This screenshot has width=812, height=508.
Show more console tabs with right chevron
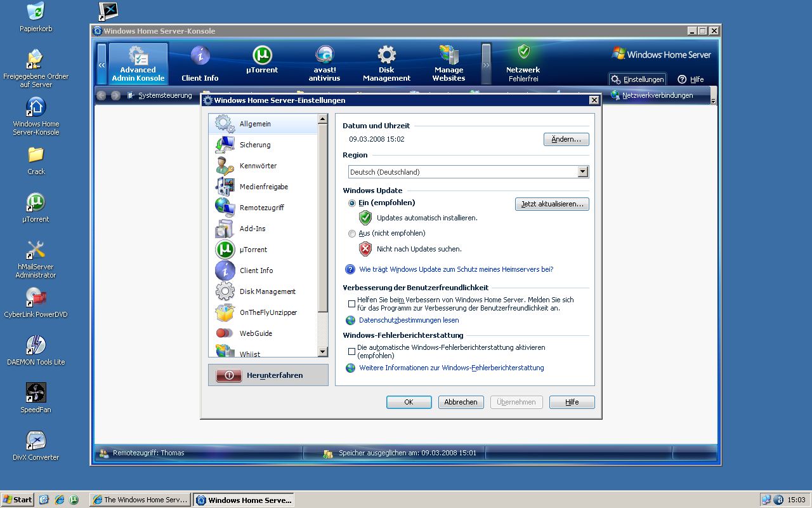tap(487, 64)
